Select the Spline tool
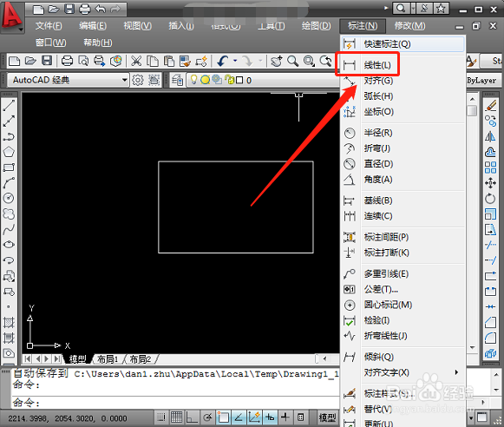Viewport: 504px width, 427px height. [x=9, y=229]
